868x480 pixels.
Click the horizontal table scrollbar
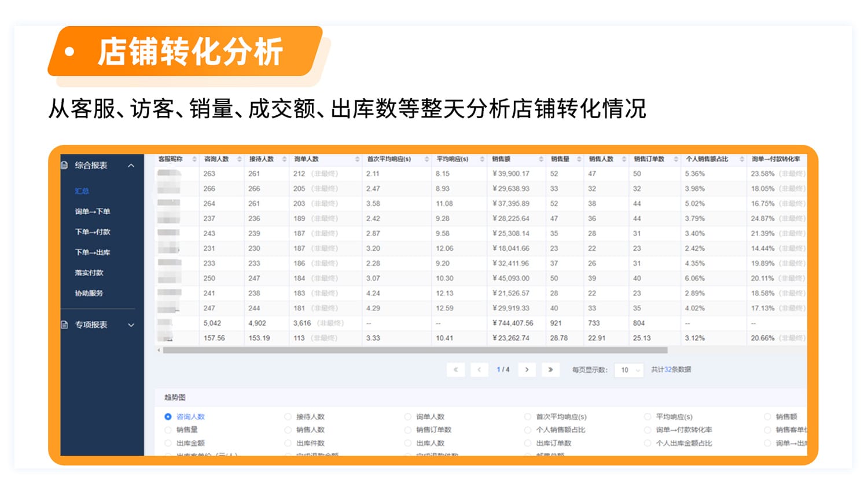coord(414,350)
